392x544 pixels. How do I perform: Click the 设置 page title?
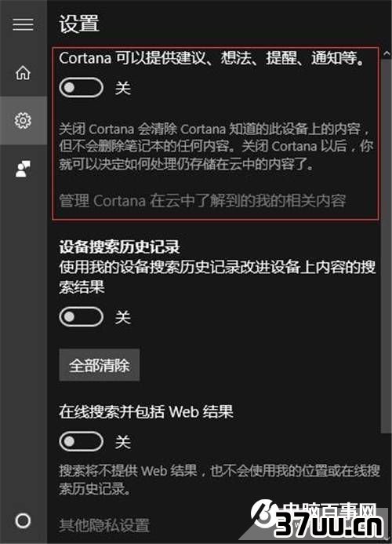pyautogui.click(x=79, y=24)
